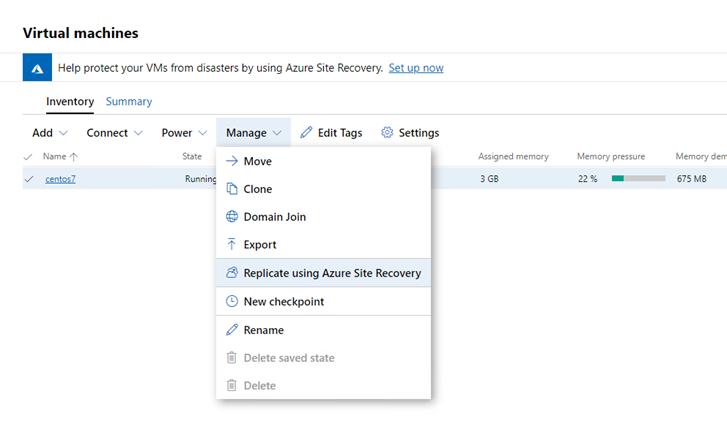Open the Add dropdown

tap(50, 133)
